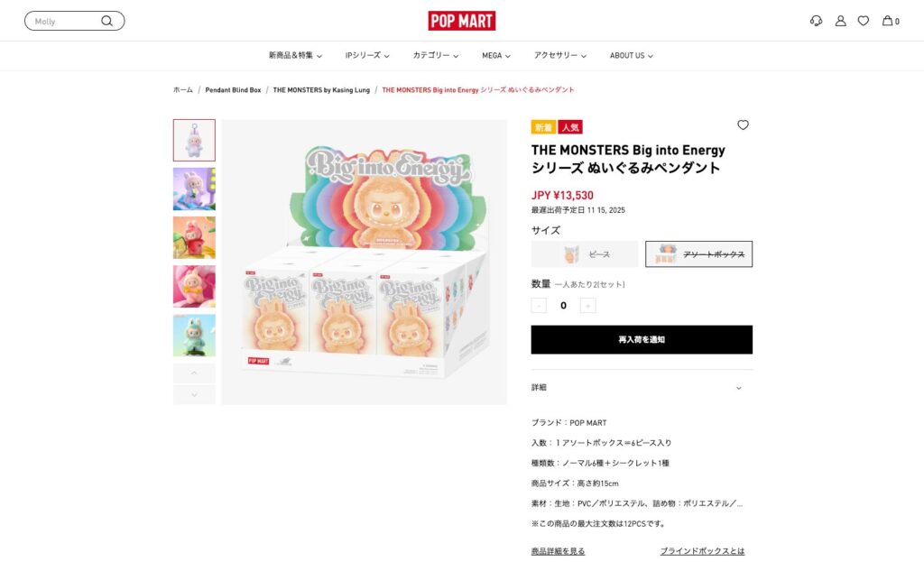Open wishlist heart icon in header

coord(864,21)
